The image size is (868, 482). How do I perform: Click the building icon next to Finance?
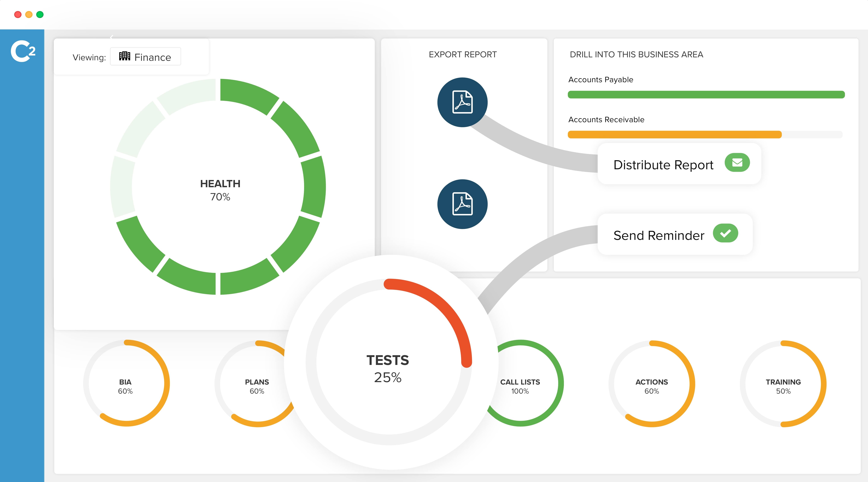(124, 56)
